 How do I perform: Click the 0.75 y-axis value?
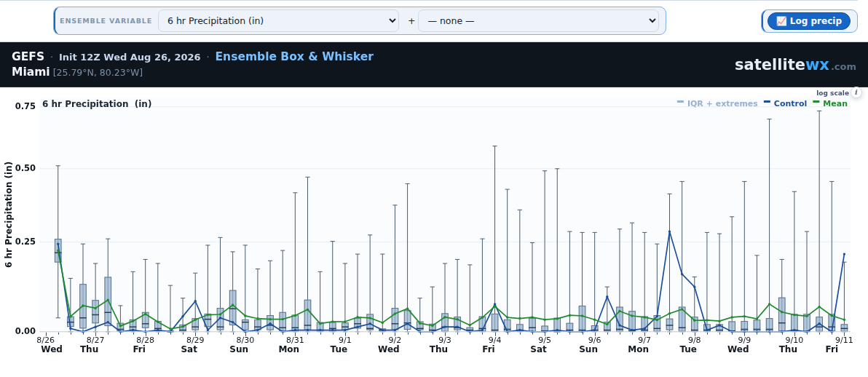pyautogui.click(x=25, y=106)
